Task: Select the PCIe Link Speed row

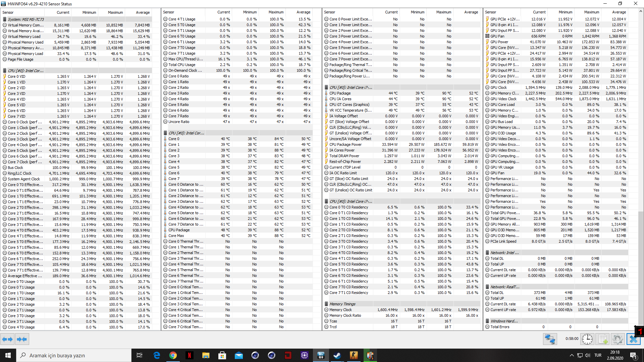Action: tap(556, 241)
